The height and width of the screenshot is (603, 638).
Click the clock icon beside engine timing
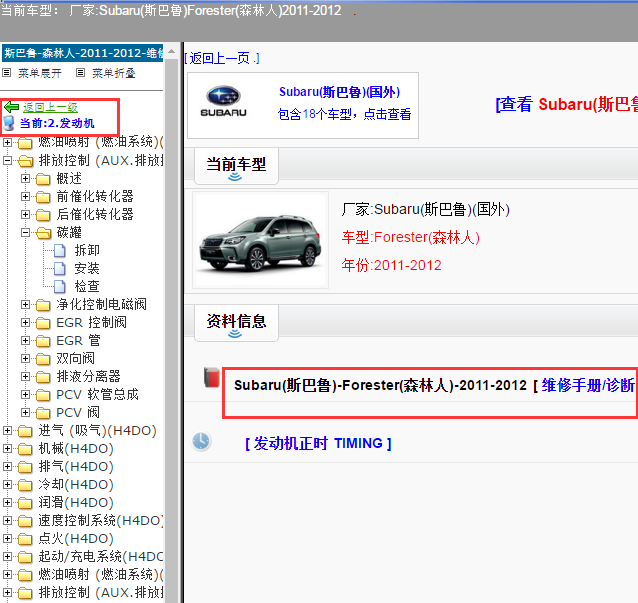point(201,441)
